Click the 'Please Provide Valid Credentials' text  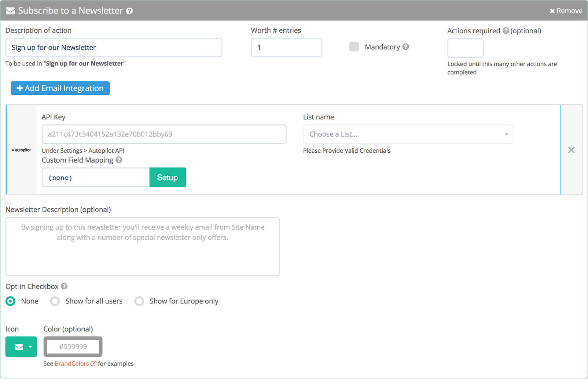(x=347, y=151)
